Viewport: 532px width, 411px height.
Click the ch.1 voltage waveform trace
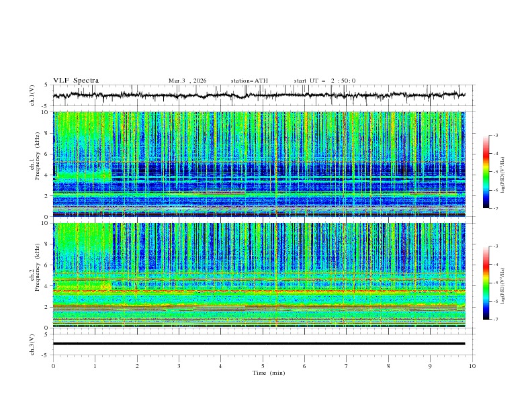click(259, 95)
